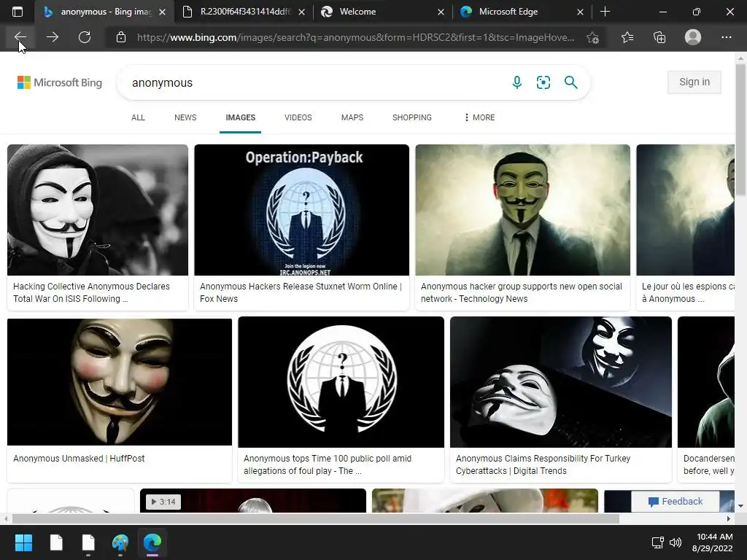The width and height of the screenshot is (747, 560).
Task: Open a new tab with plus button
Action: pos(605,12)
